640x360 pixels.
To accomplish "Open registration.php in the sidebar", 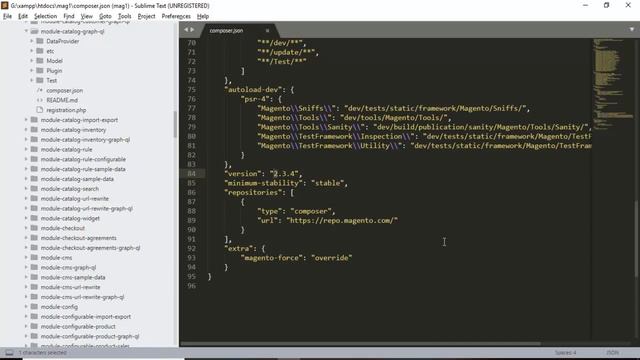I will [66, 110].
